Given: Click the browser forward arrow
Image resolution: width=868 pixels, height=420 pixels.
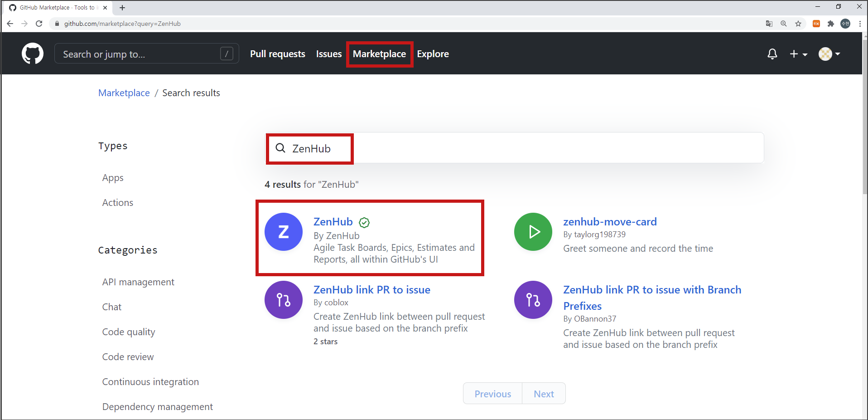Looking at the screenshot, I should pos(24,24).
